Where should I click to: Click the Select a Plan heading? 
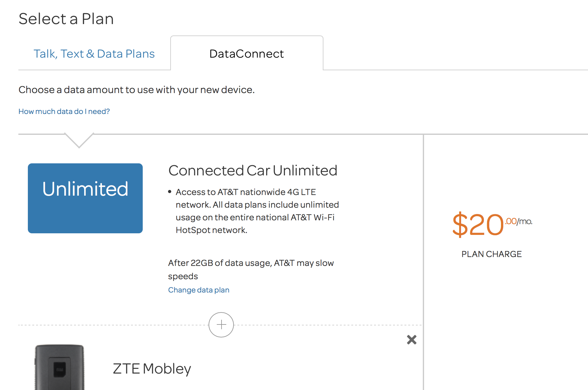pos(66,19)
